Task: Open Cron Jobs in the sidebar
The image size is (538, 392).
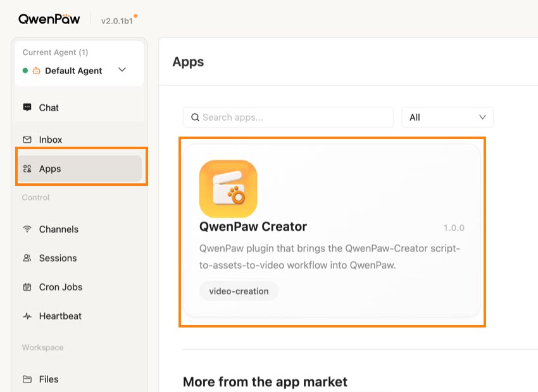Action: click(80, 287)
